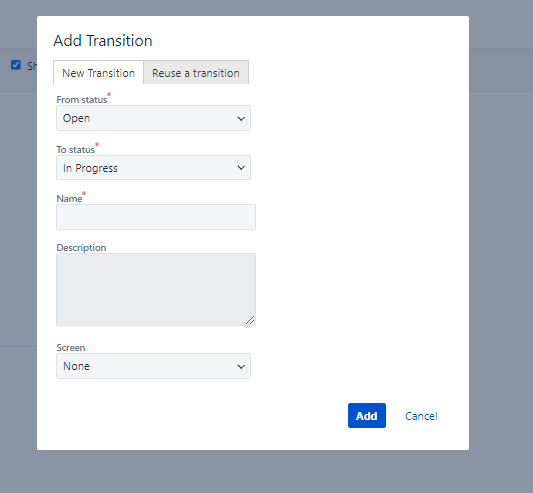Click the Name field label
533x493 pixels.
tap(69, 199)
